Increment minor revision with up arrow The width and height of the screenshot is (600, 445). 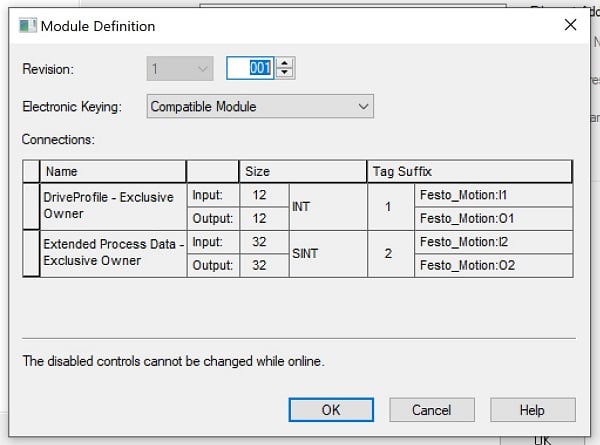point(284,63)
